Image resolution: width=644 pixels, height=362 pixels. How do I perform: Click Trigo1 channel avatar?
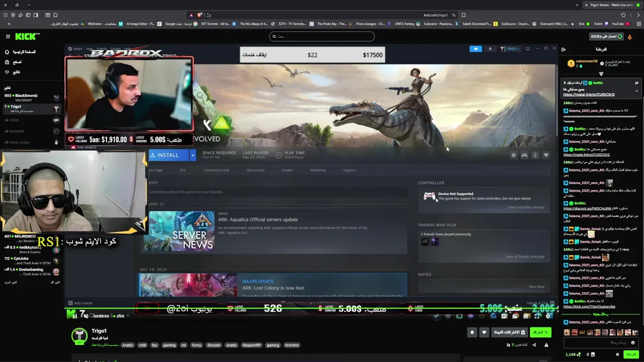[x=79, y=336]
